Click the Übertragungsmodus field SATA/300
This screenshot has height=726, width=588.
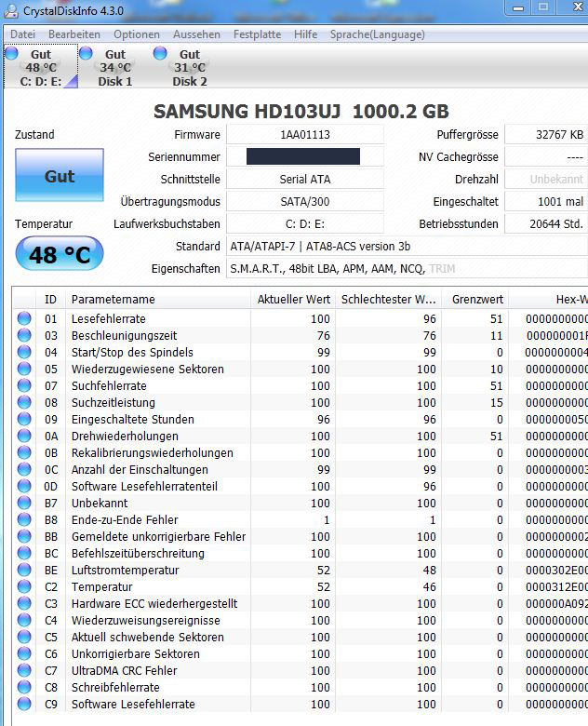pos(304,201)
